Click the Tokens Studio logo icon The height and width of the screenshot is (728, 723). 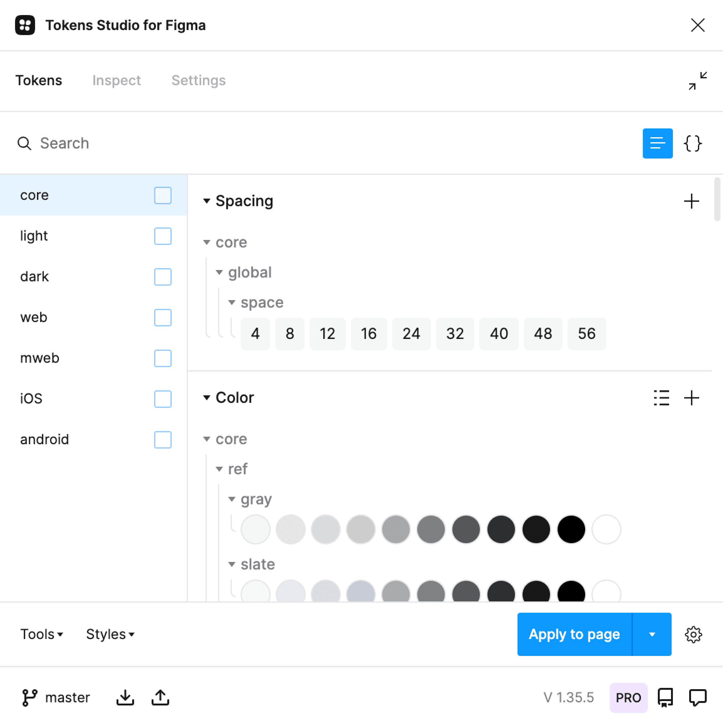[x=25, y=25]
